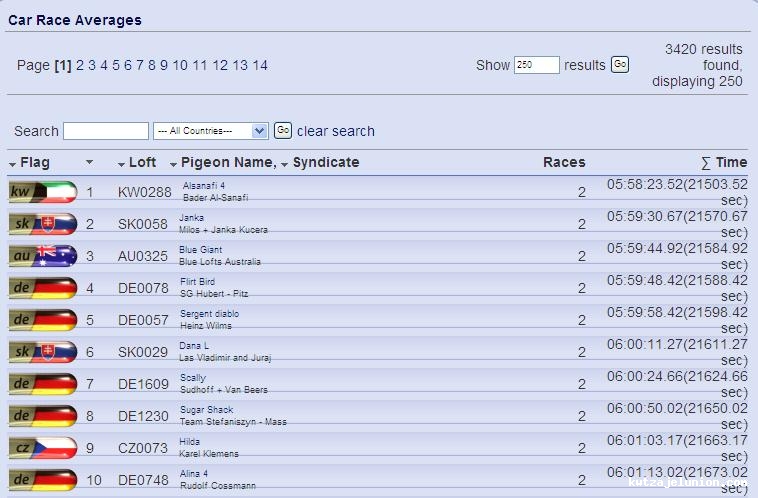Click the German flag for loft DE1609

(x=42, y=384)
